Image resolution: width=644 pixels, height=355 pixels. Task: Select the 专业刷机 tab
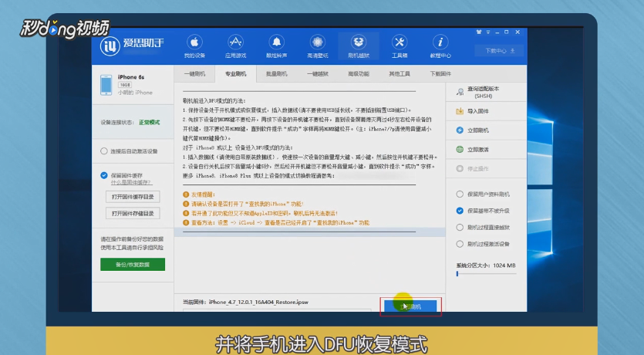(236, 74)
